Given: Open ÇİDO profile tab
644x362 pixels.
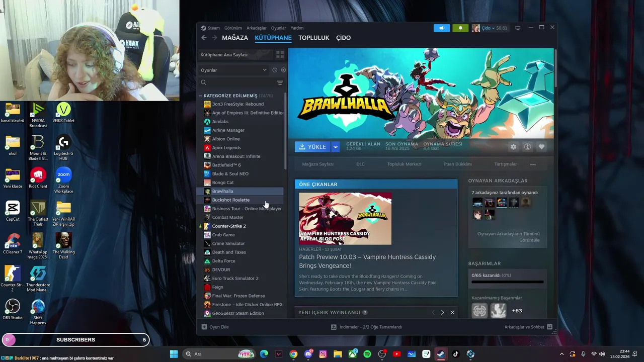Looking at the screenshot, I should (344, 38).
